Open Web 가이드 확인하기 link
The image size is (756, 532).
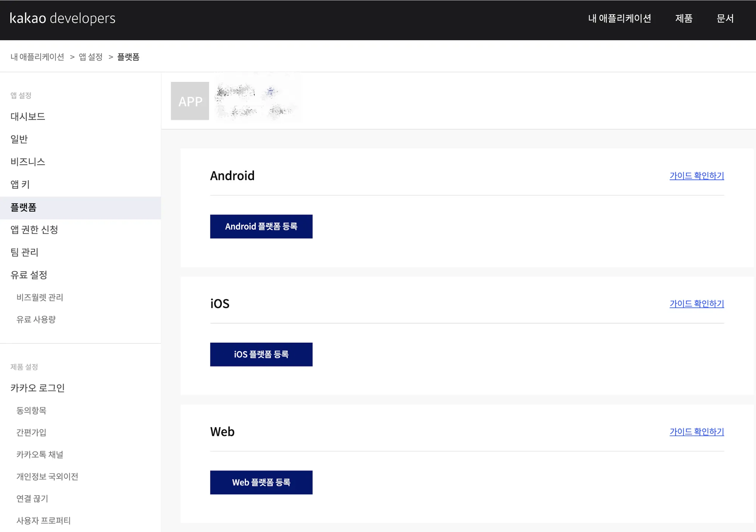pos(697,432)
